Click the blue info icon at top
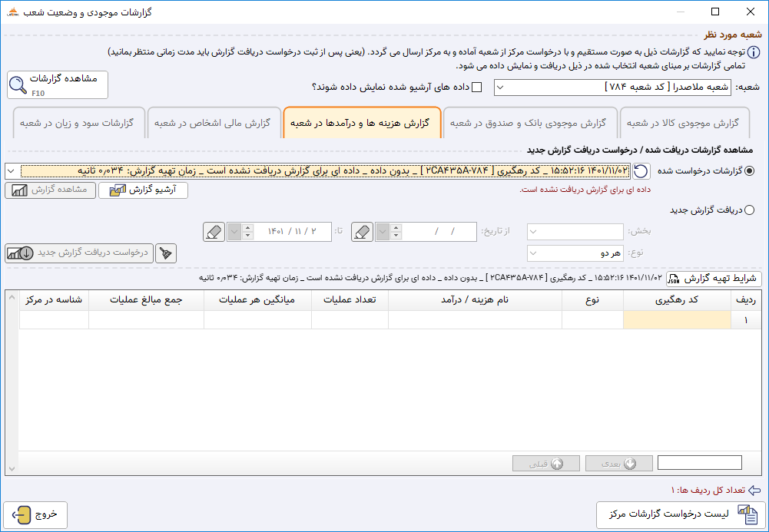The width and height of the screenshot is (769, 532). 754,52
